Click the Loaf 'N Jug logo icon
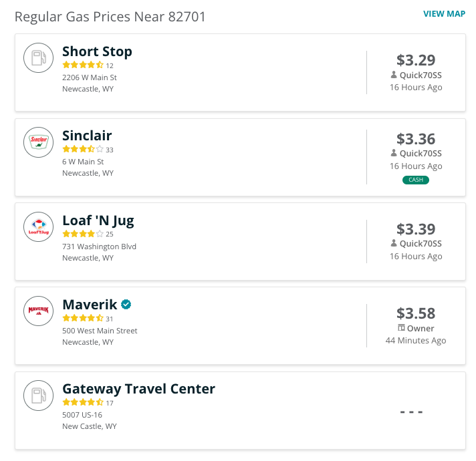476x461 pixels. [39, 227]
